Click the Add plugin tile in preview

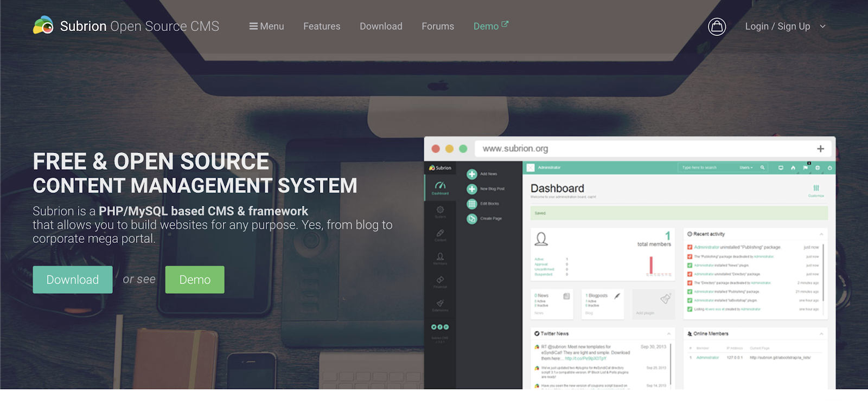[x=653, y=304]
